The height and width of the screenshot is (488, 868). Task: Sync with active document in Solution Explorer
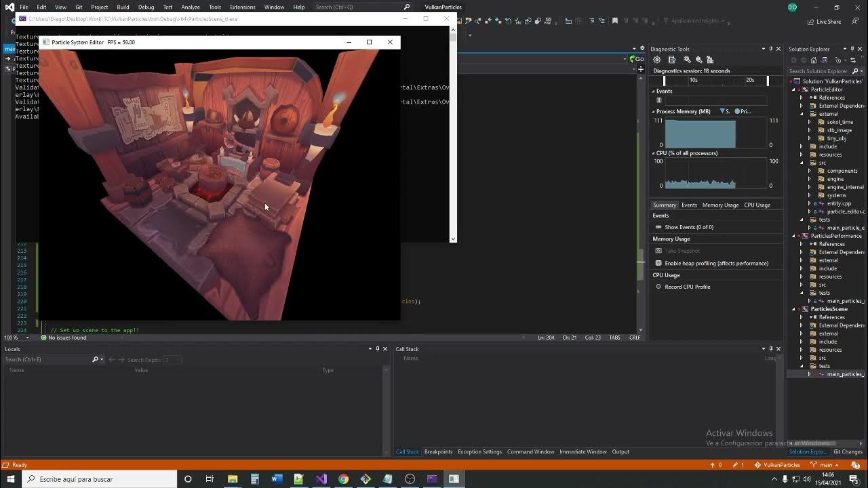point(854,60)
